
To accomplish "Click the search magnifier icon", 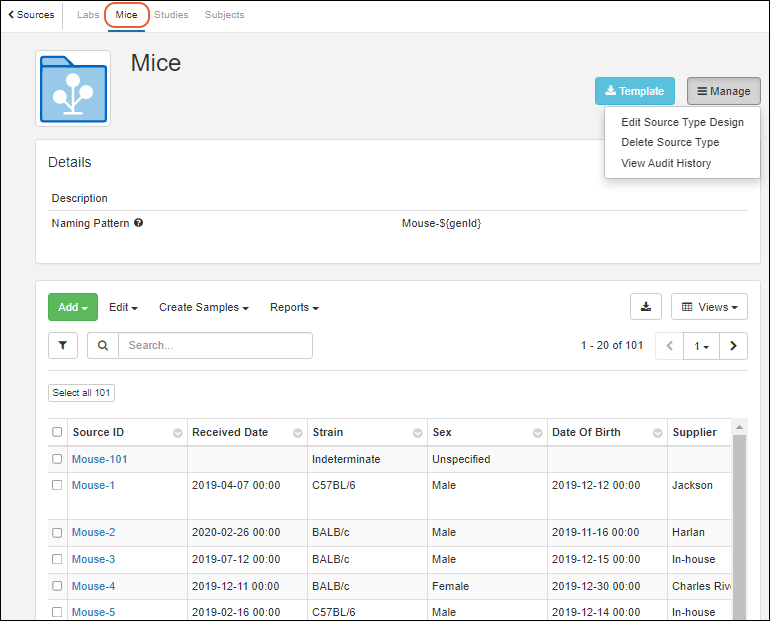I will click(x=103, y=345).
